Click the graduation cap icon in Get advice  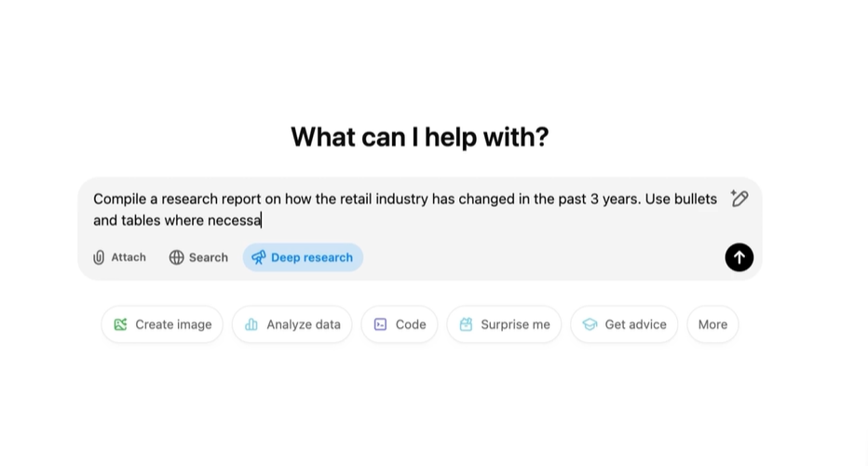pyautogui.click(x=590, y=324)
